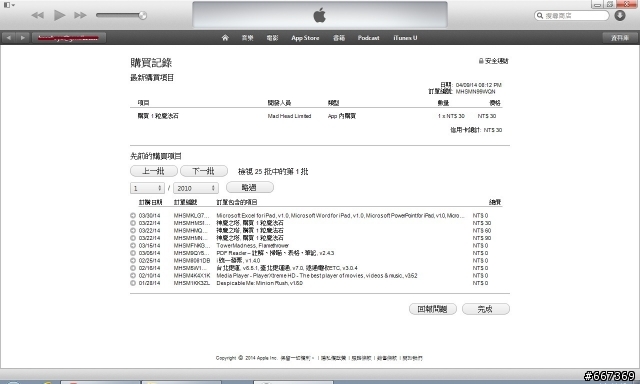Viewport: 640px width, 384px height.
Task: Go to the store Home icon
Action: click(x=225, y=38)
